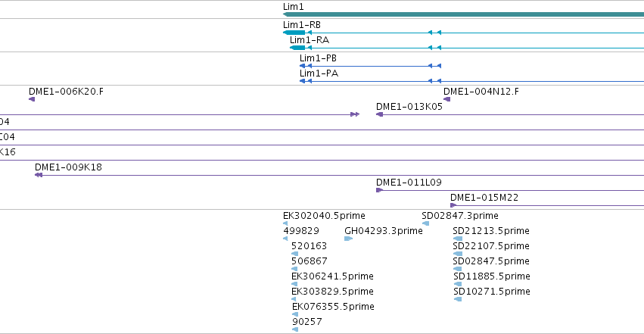Click the SD02847.3prime label
The height and width of the screenshot is (334, 644).
tap(460, 216)
